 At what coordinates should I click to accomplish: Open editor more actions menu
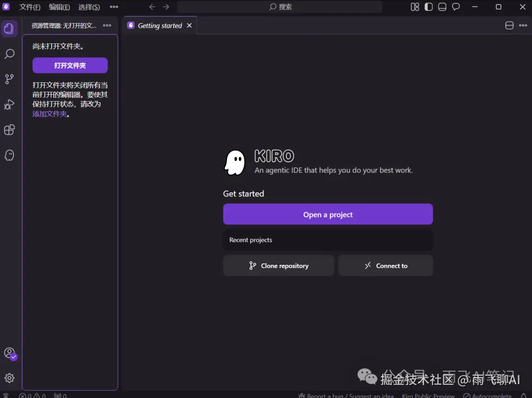coord(523,26)
